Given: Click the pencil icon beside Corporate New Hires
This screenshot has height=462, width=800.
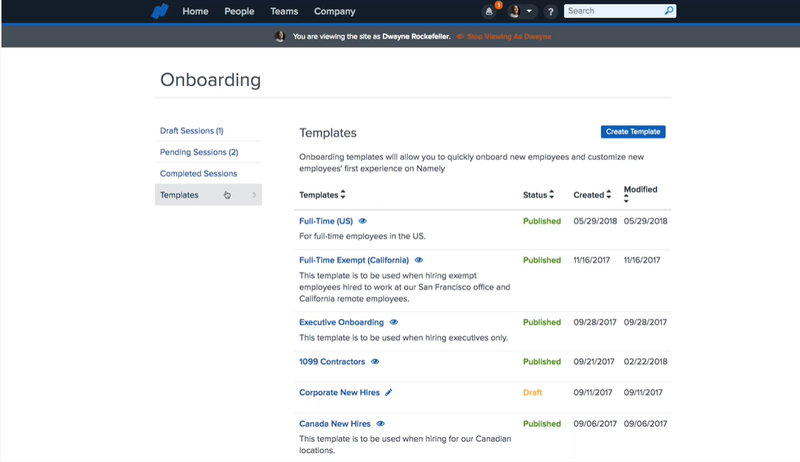Looking at the screenshot, I should (x=389, y=393).
